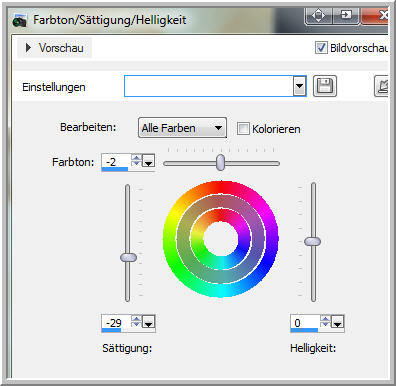
Task: Open Farbton value slider popup arrow
Action: coord(149,161)
